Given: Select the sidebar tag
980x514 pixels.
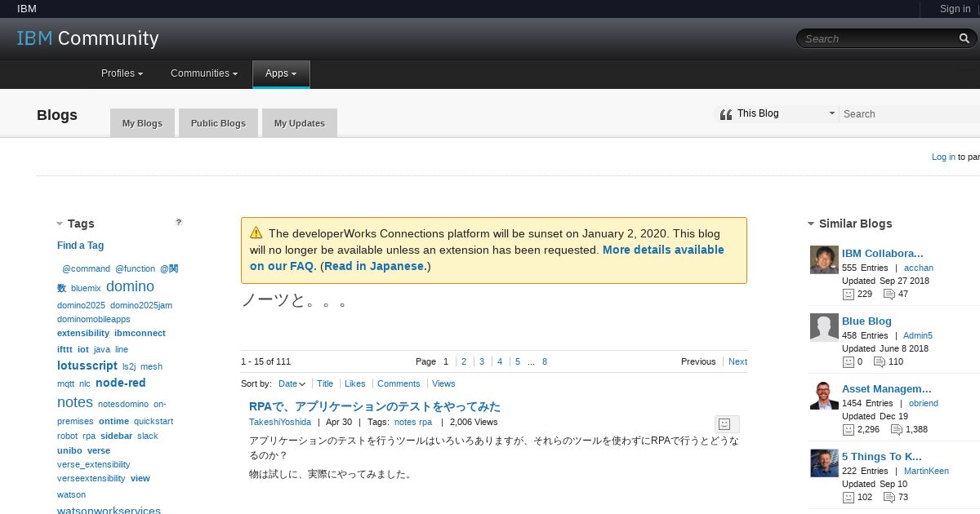Looking at the screenshot, I should point(116,436).
